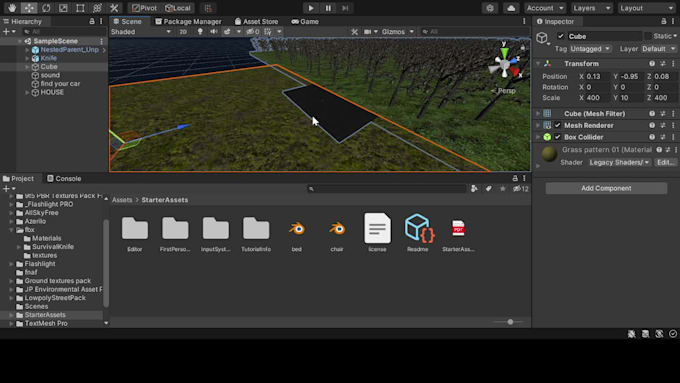
Task: Open the Layer Default dropdown
Action: click(x=659, y=49)
